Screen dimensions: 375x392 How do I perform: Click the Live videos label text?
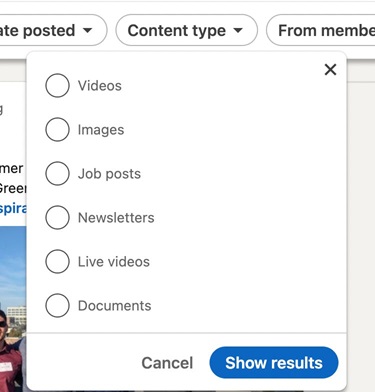tap(114, 262)
